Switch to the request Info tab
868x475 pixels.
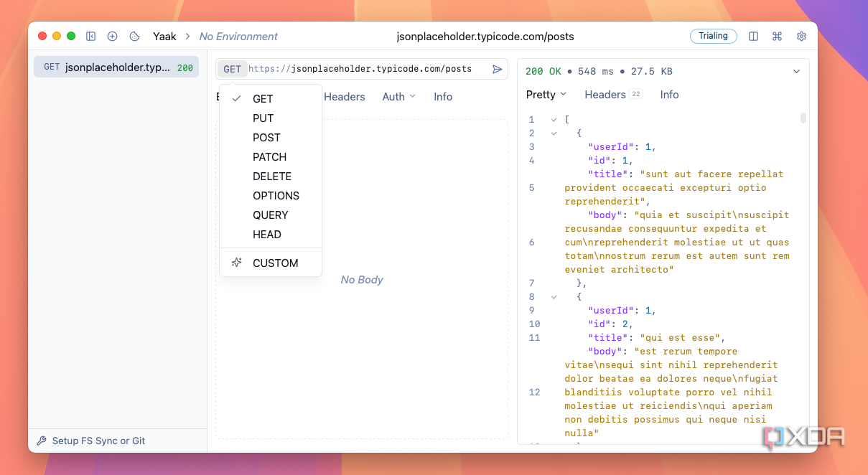pyautogui.click(x=443, y=96)
